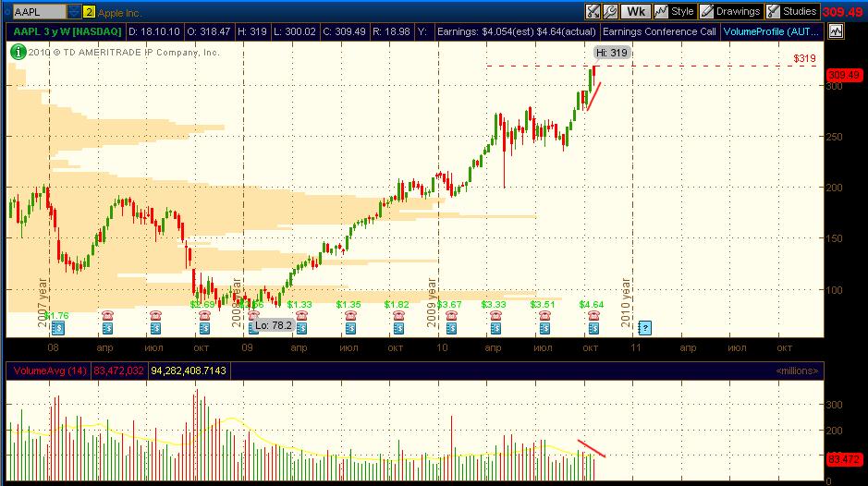Click the VolumeProfile (AUT... study label
Image resolution: width=868 pixels, height=486 pixels.
771,31
